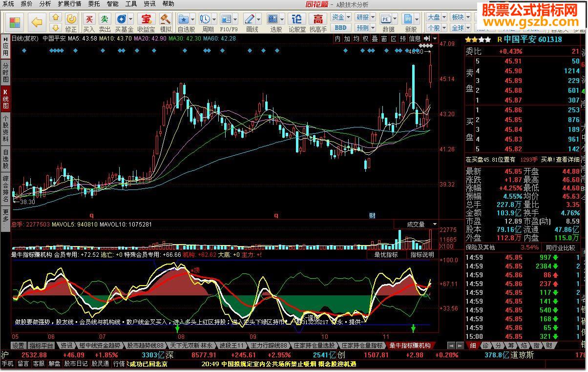Click the 指标说明 button
The width and height of the screenshot is (588, 372).
pyautogui.click(x=421, y=255)
